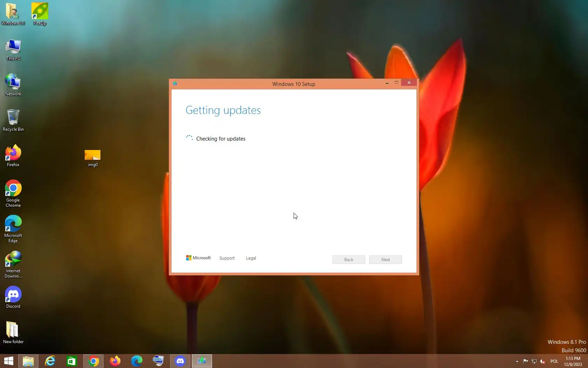
Task: Show hidden tray icons arrow
Action: (517, 361)
